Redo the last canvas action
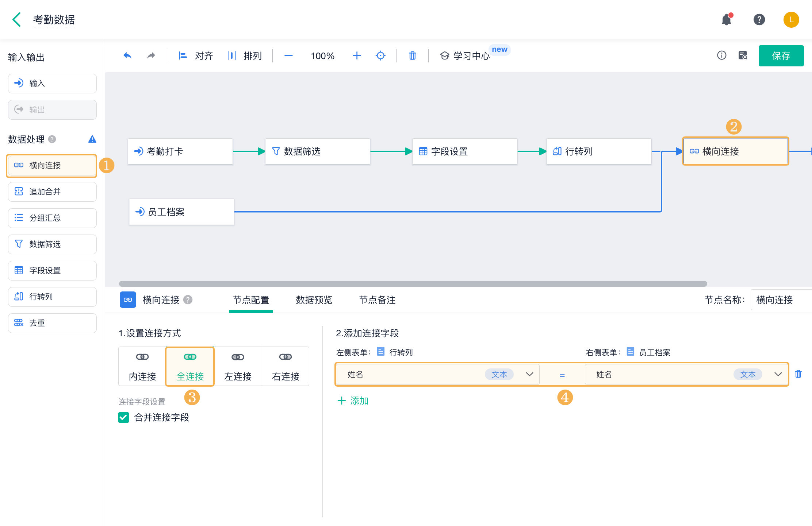The width and height of the screenshot is (812, 526). pos(151,55)
